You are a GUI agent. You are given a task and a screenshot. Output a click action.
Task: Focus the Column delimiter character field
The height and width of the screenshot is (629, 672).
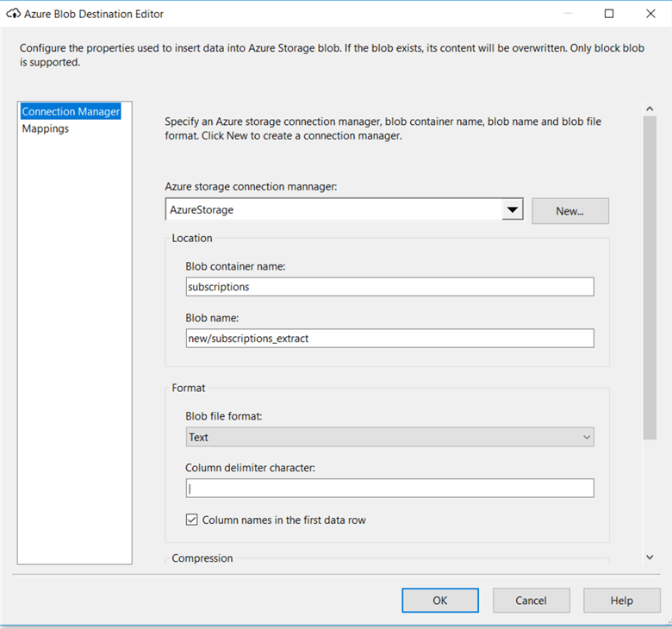(390, 489)
